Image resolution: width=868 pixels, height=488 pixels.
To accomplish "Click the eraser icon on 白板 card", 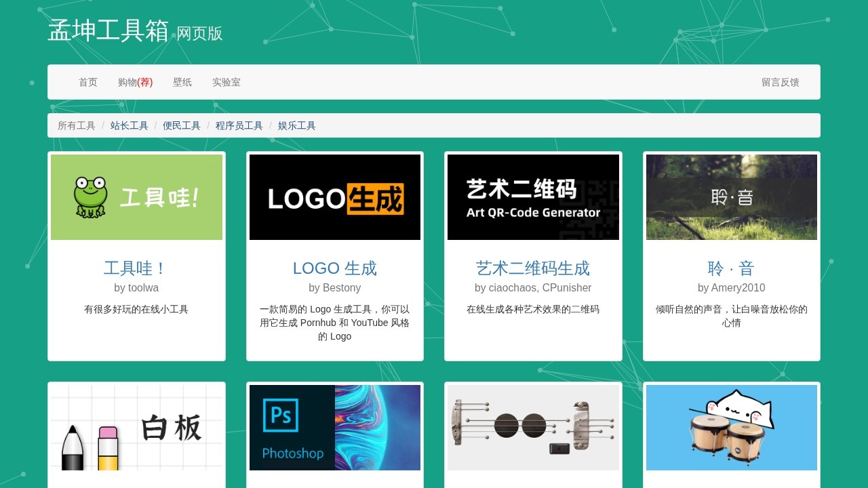I will pyautogui.click(x=108, y=447).
